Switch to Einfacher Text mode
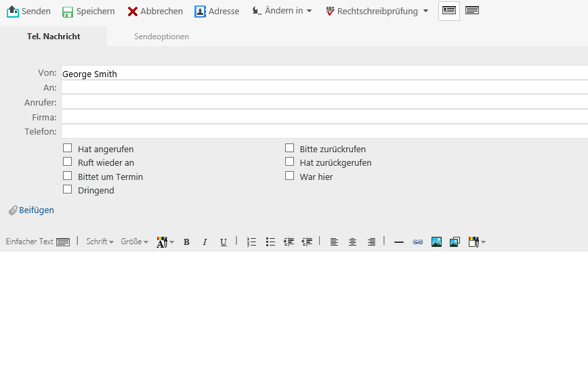 [37, 242]
